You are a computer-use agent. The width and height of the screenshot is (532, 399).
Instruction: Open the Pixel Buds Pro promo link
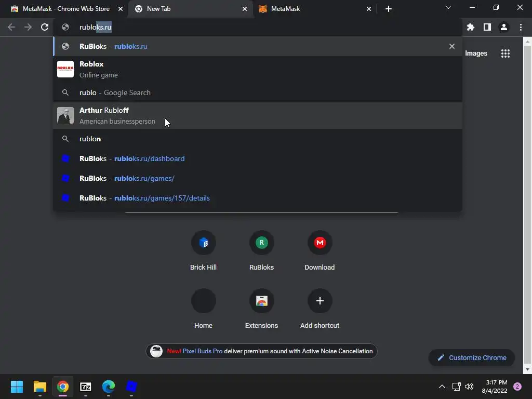click(202, 351)
